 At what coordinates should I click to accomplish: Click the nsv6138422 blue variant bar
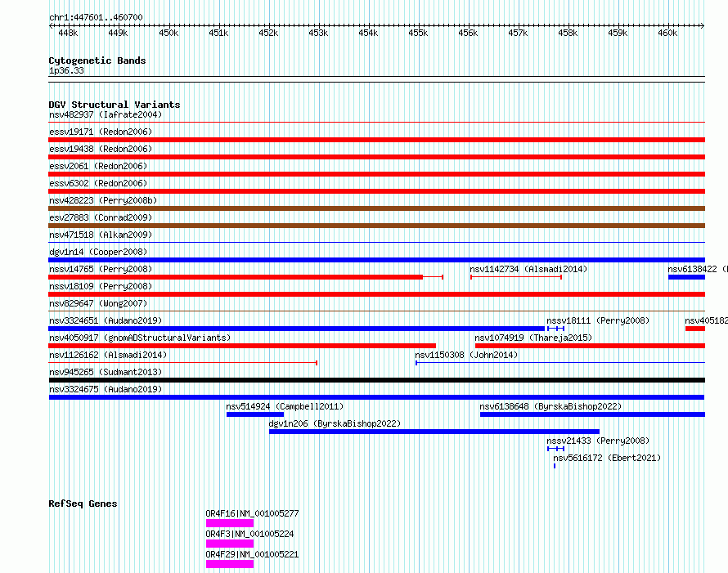tap(686, 277)
